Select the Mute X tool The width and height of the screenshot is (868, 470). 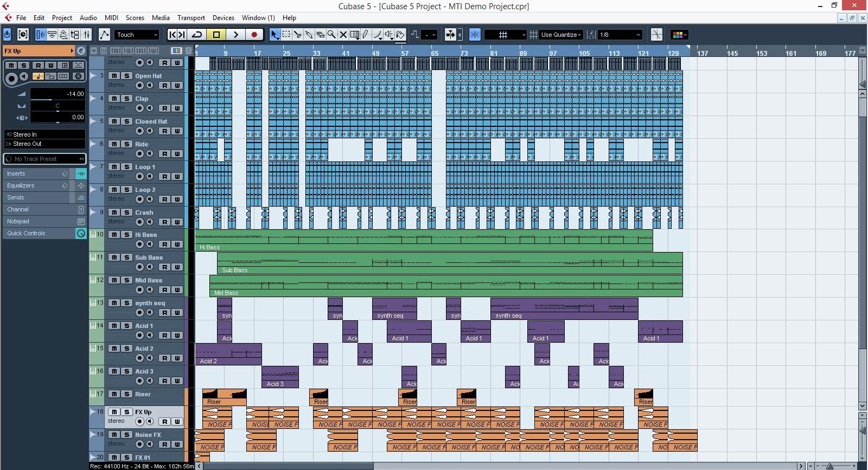(x=343, y=35)
